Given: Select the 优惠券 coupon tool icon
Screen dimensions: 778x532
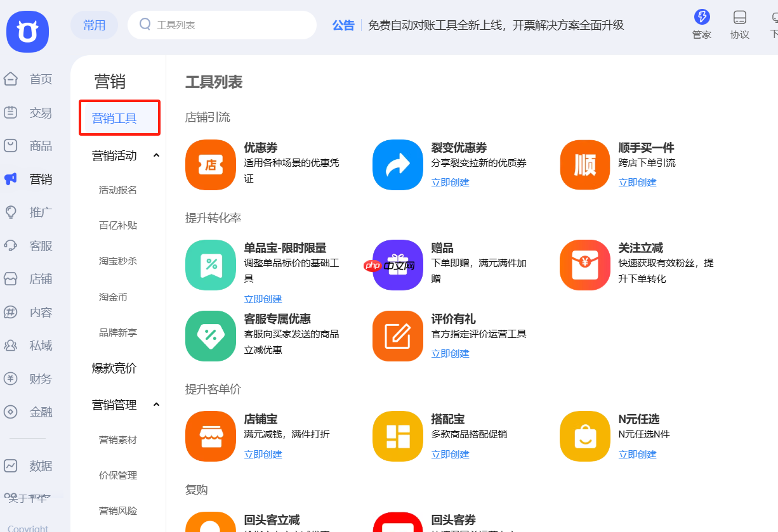Looking at the screenshot, I should tap(210, 165).
